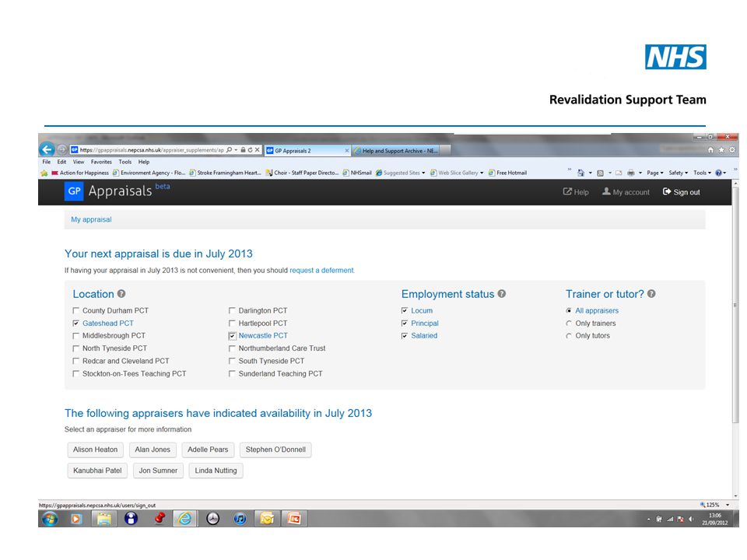Click the Add to Favorites bar star icon
Screen dimensions: 747x560
click(44, 173)
